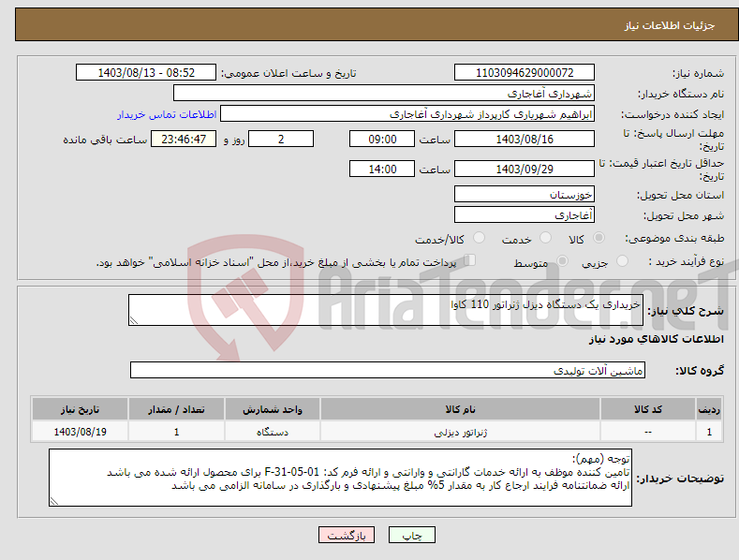Click the requester field ابراهیم شهریاری
This screenshot has width=739, height=560.
[x=407, y=114]
